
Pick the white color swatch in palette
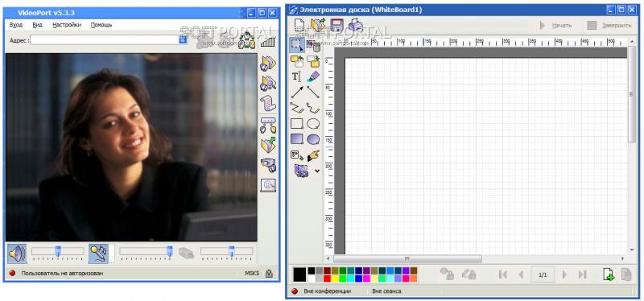coord(312,278)
